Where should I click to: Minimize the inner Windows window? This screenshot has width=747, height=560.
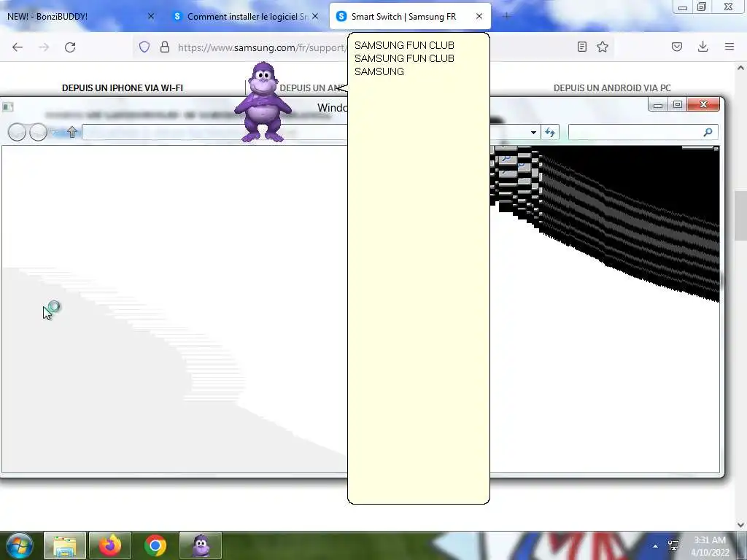click(658, 105)
